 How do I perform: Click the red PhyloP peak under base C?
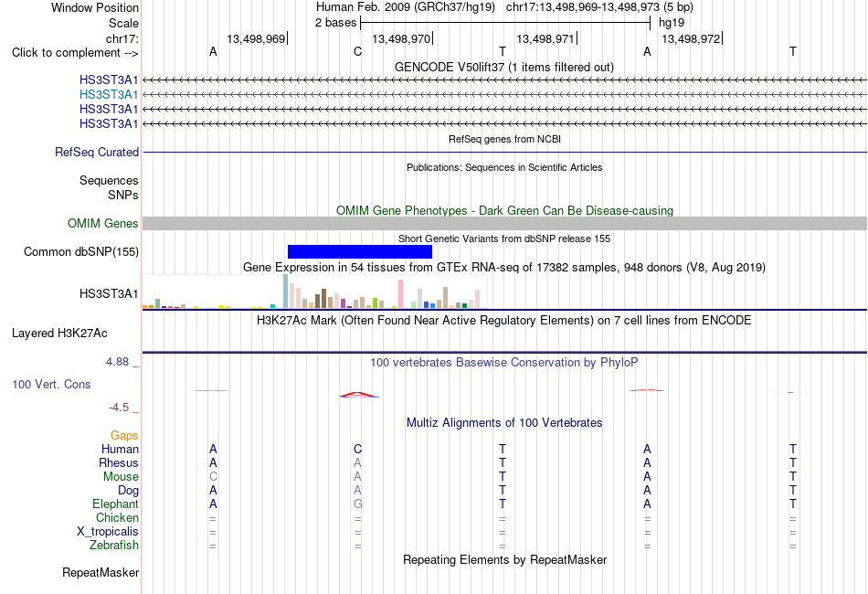tap(359, 395)
